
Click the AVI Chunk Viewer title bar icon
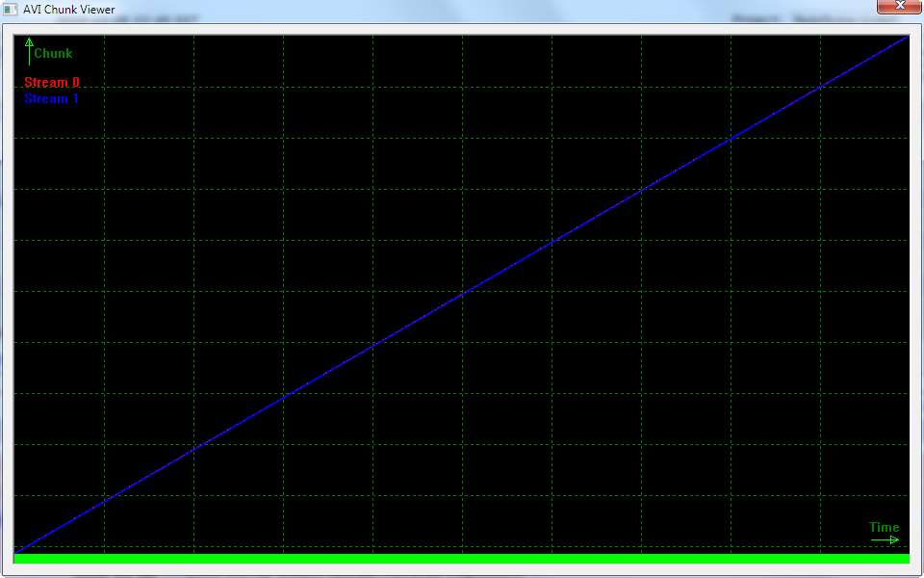[x=10, y=9]
